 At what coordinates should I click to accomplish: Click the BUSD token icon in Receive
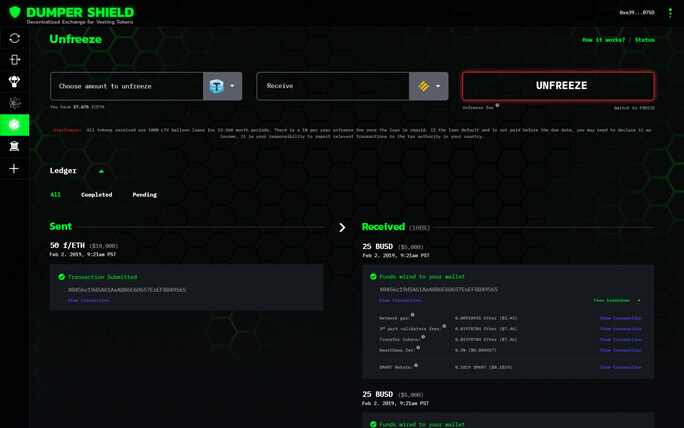[x=423, y=86]
